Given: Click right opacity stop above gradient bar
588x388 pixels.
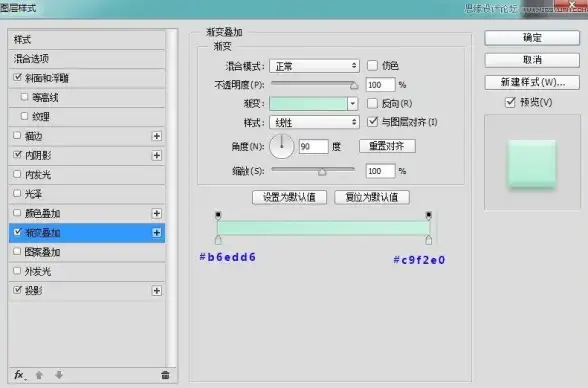Looking at the screenshot, I should [429, 215].
